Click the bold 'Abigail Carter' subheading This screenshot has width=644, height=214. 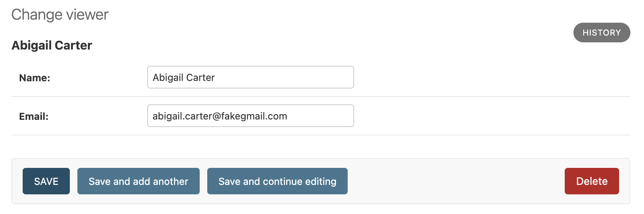(x=52, y=45)
